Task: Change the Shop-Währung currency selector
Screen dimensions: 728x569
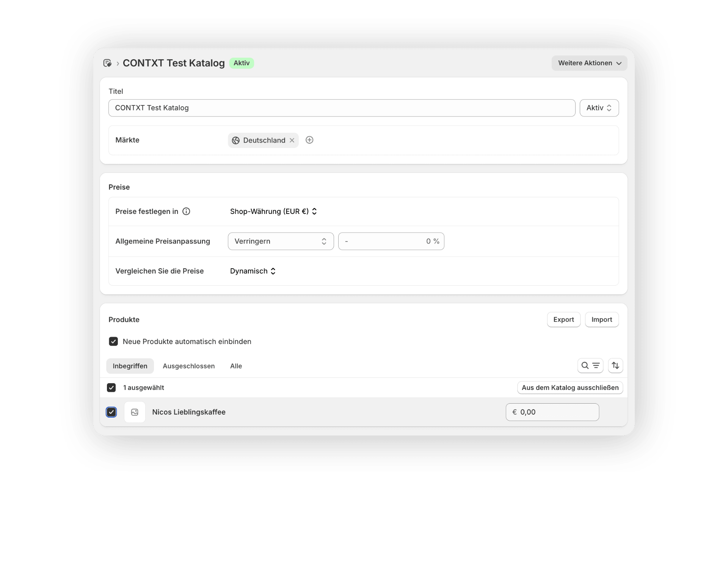Action: pos(273,211)
